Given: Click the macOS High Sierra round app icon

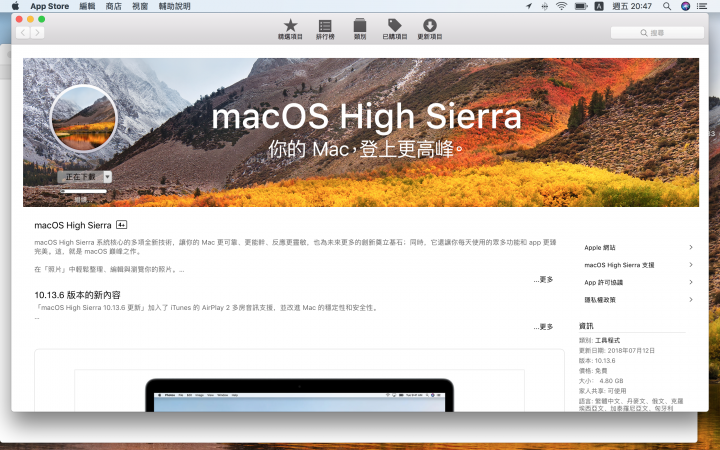Looking at the screenshot, I should click(x=83, y=119).
